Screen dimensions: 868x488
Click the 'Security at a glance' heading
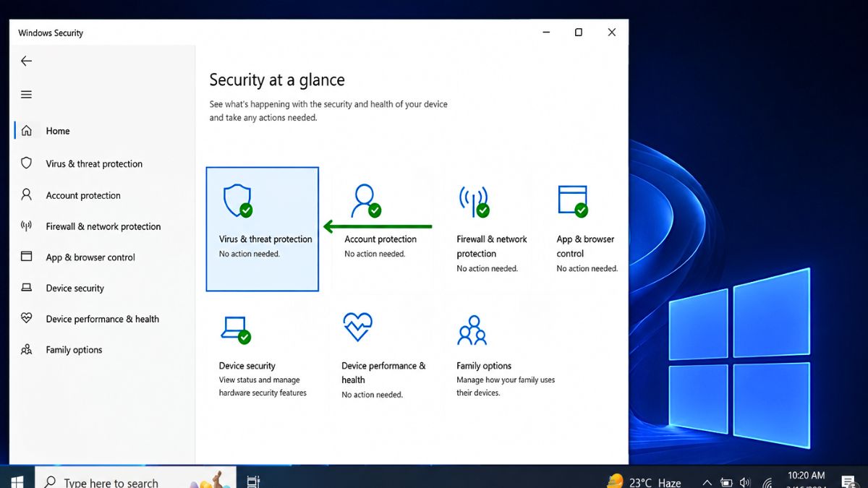[277, 80]
